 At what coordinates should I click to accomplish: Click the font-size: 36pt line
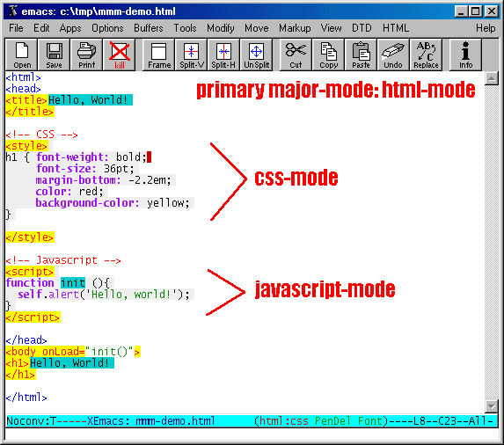tap(85, 169)
